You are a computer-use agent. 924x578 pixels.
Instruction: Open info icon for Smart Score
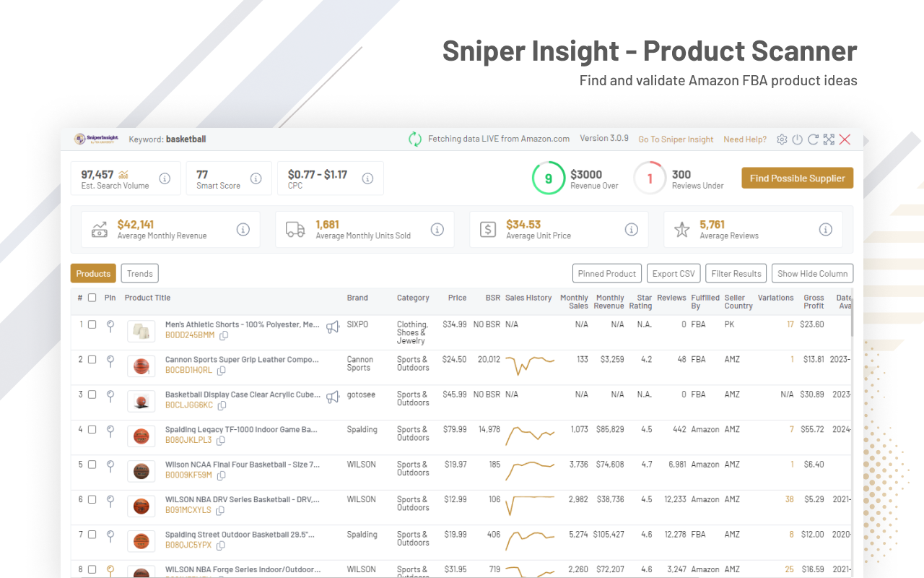click(256, 178)
